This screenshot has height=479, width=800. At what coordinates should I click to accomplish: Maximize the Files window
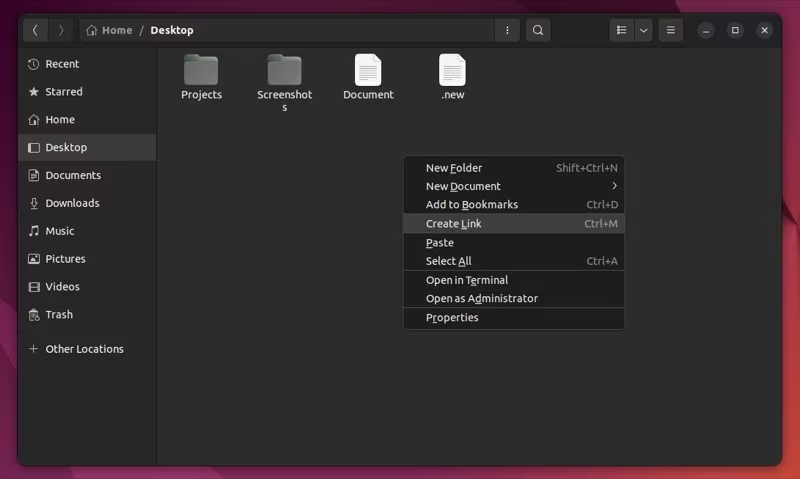point(735,30)
